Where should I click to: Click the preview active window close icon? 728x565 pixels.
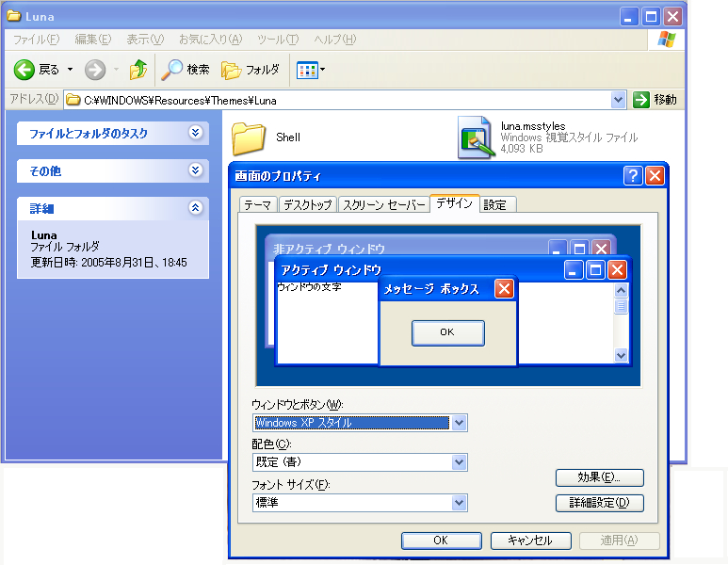618,269
